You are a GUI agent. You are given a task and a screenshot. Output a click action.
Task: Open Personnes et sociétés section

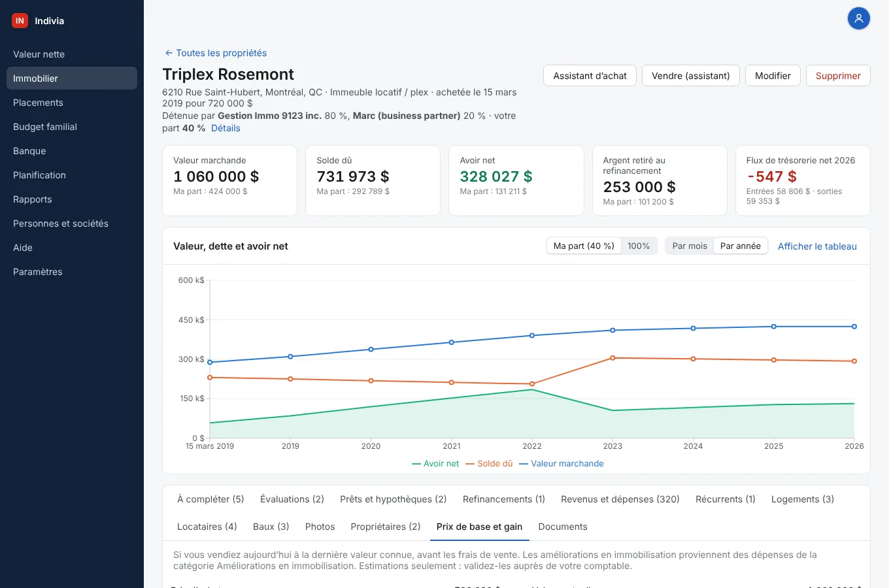point(72,223)
